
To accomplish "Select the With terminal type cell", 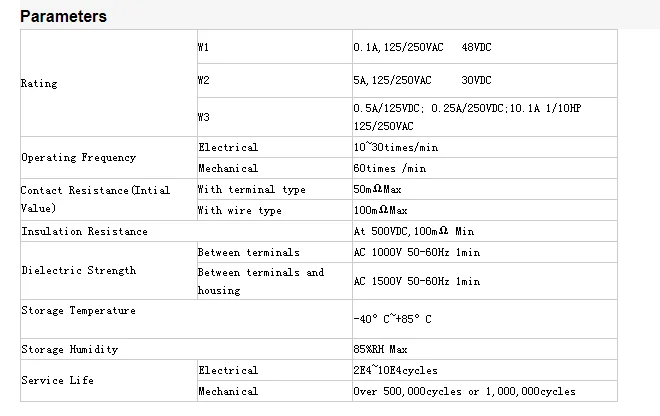I will pos(251,189).
